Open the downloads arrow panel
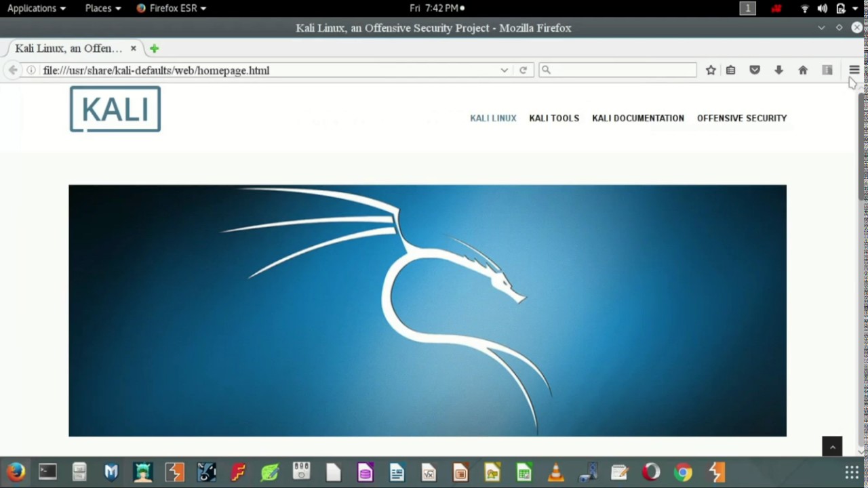This screenshot has height=488, width=868. click(x=778, y=70)
